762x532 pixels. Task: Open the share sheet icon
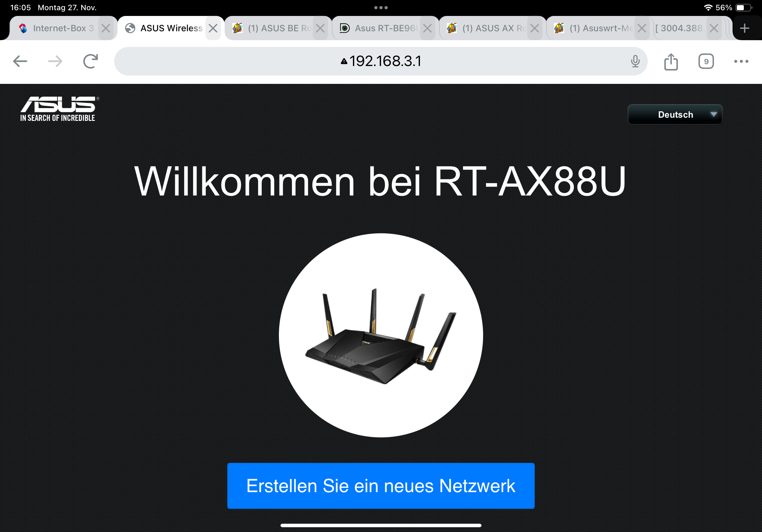tap(671, 62)
